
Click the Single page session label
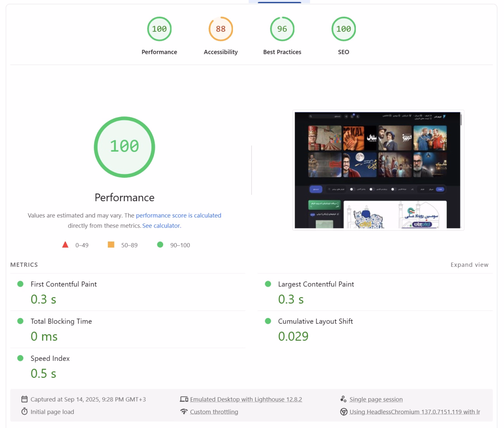click(x=376, y=399)
